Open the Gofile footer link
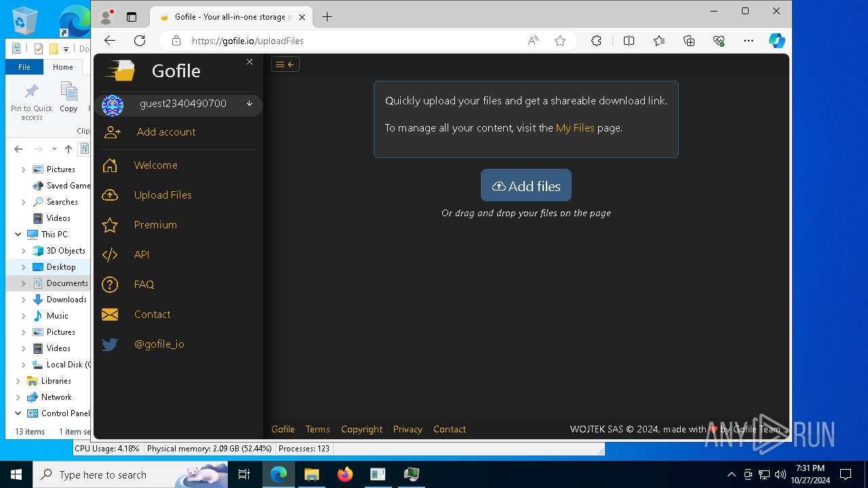 (x=283, y=429)
